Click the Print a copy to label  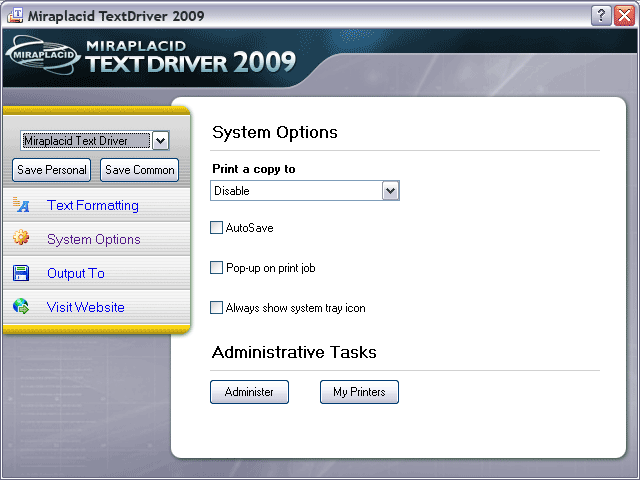tap(254, 169)
